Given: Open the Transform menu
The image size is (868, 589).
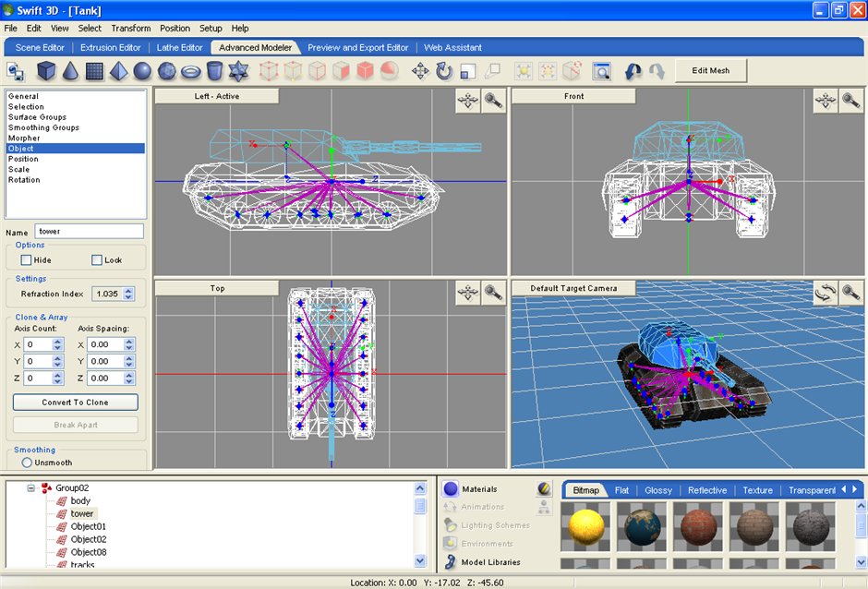Looking at the screenshot, I should coord(130,29).
